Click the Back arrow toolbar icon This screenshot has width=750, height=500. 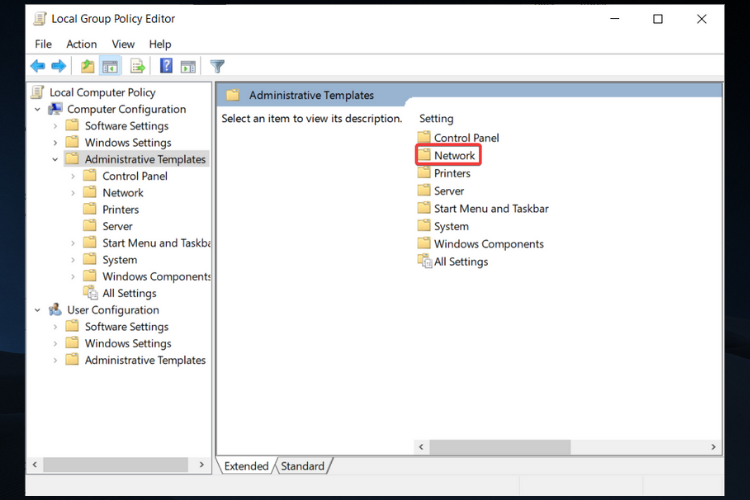click(x=37, y=66)
